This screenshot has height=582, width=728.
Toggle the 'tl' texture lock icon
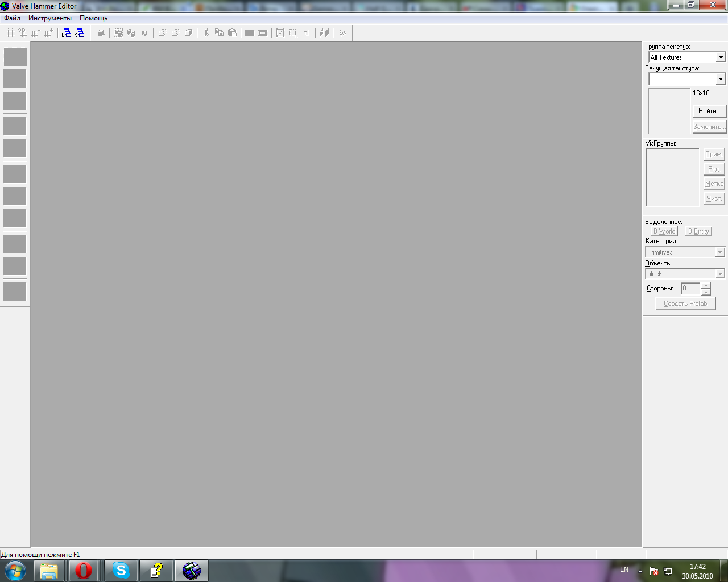click(306, 33)
